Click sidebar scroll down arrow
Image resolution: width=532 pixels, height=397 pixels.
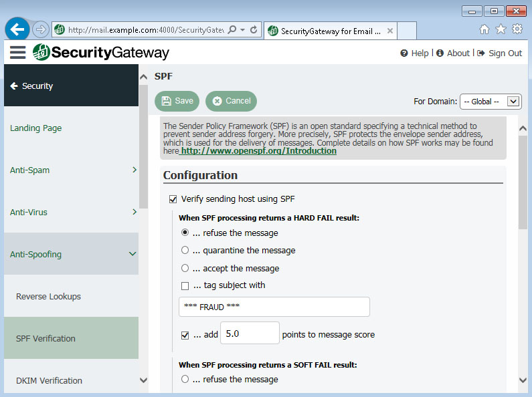[143, 380]
